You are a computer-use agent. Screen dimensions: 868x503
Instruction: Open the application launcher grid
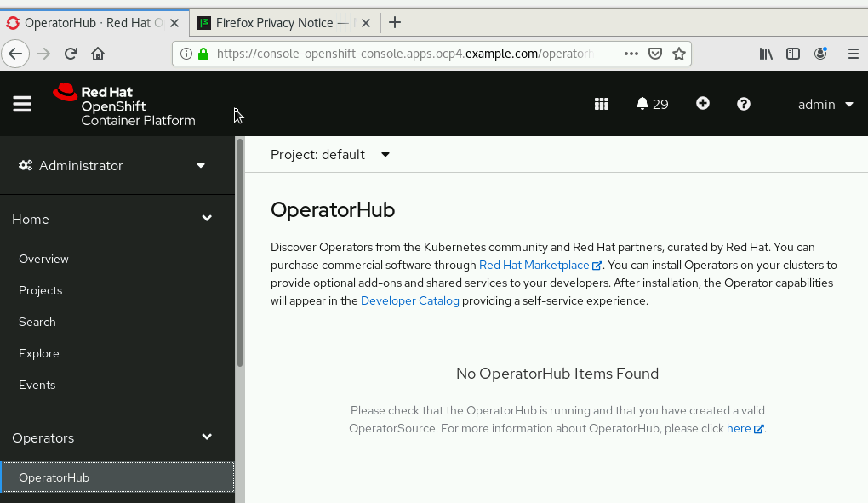602,104
